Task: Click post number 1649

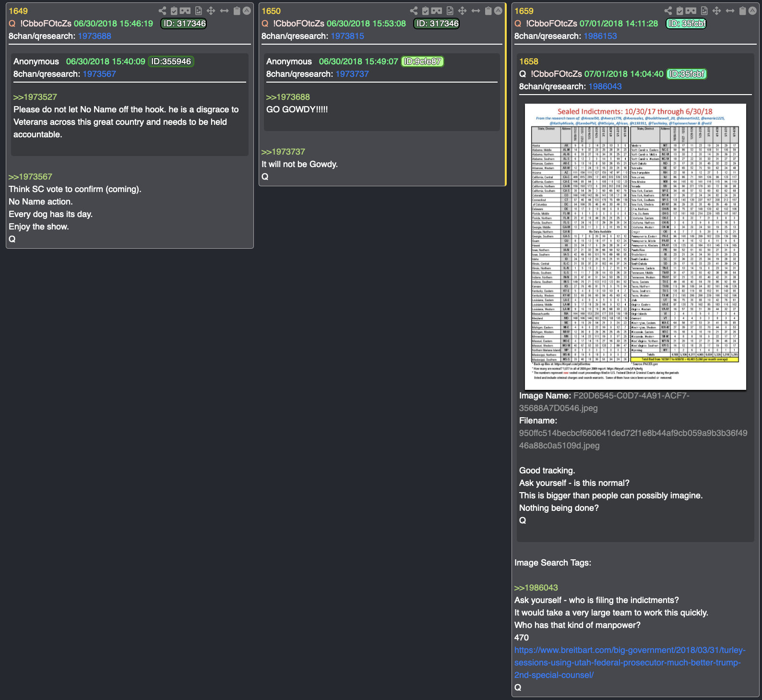Action: coord(18,11)
